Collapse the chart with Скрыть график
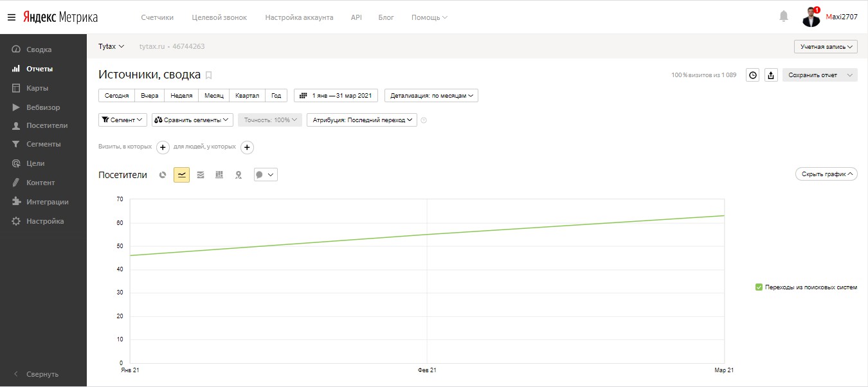Screen dimensions: 868x387 click(826, 174)
